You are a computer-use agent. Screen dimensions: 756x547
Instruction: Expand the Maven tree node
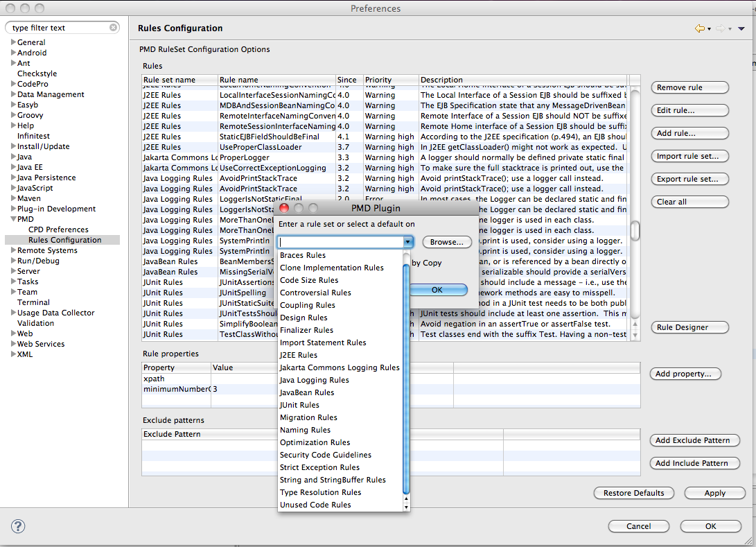(x=13, y=198)
